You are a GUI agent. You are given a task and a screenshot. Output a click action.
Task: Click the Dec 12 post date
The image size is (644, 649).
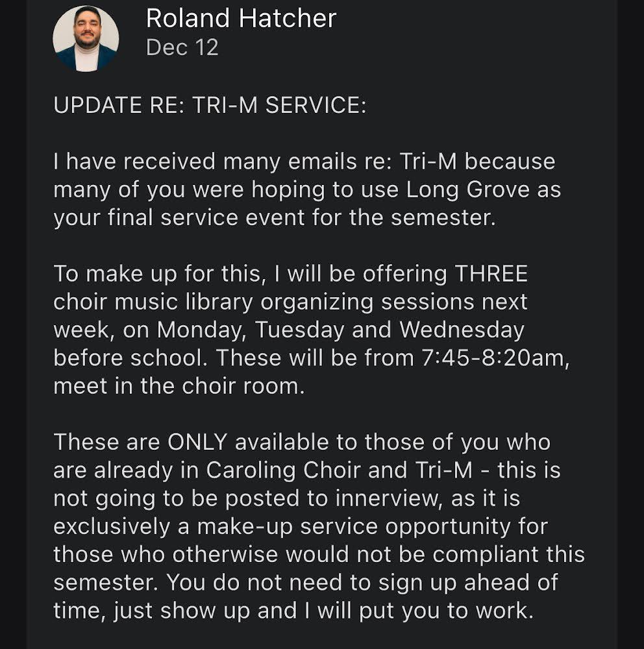[182, 47]
